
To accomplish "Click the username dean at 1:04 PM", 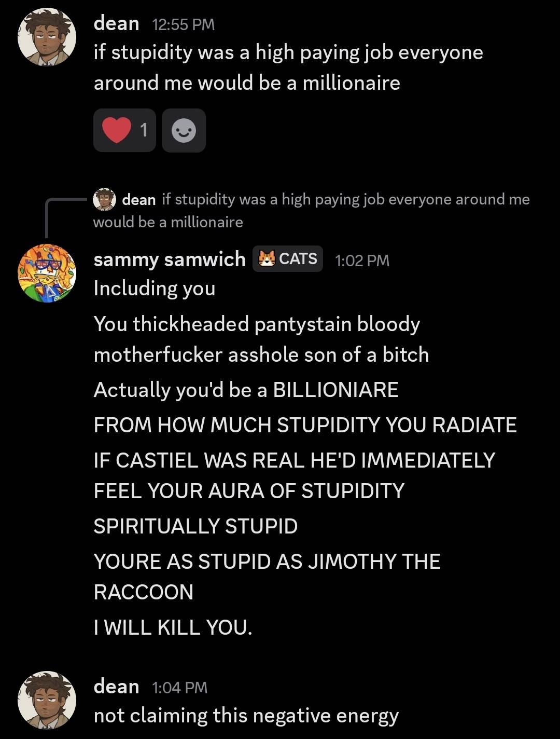I will point(116,686).
